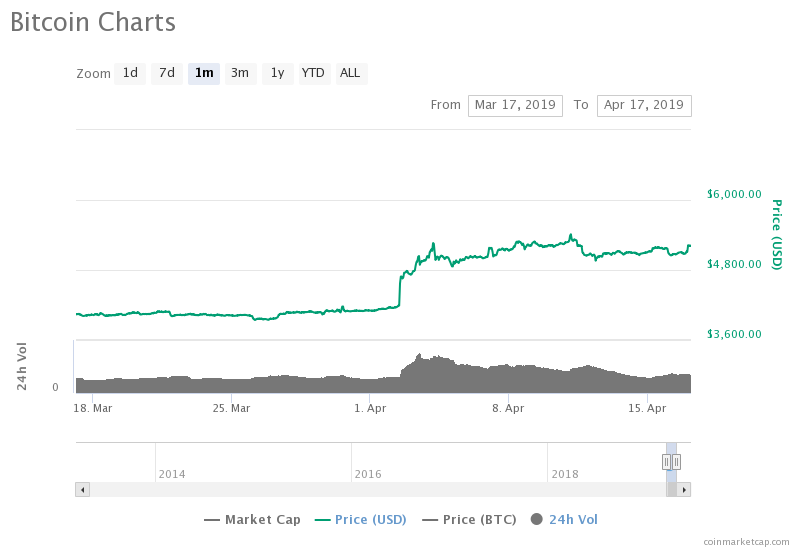Display full history with ALL button

pos(352,73)
